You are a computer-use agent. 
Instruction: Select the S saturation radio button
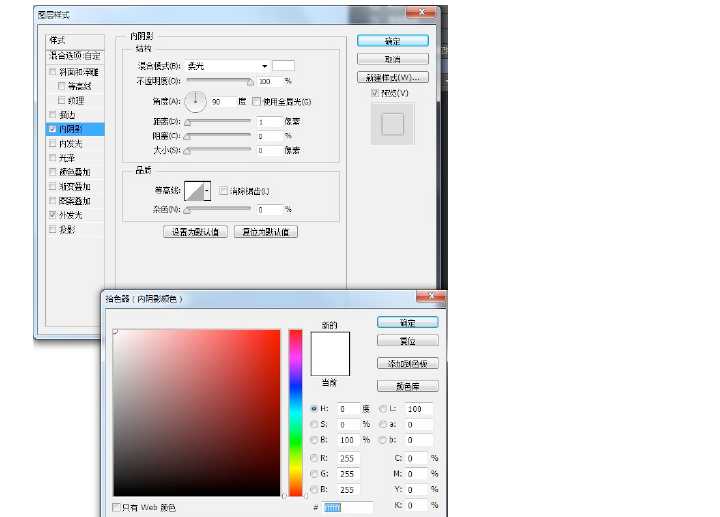tap(315, 425)
